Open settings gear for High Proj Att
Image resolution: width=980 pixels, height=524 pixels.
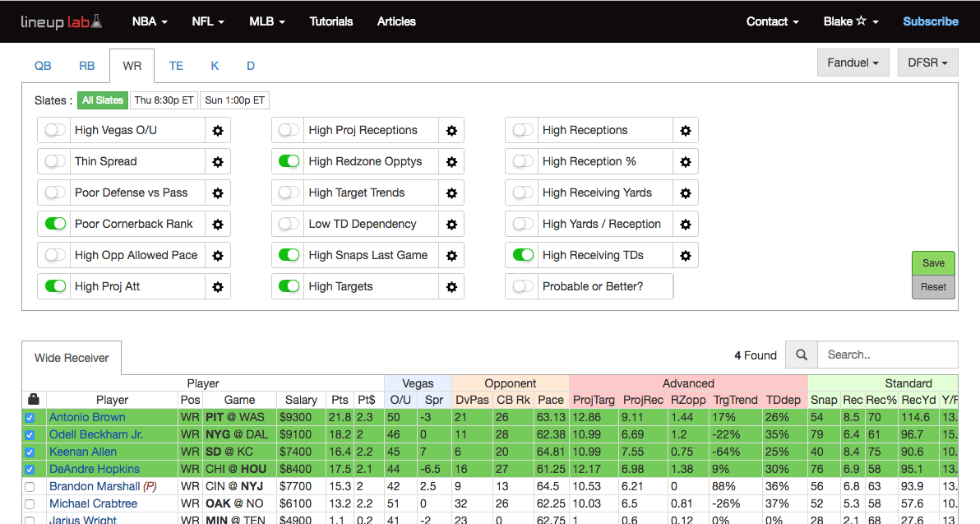(x=218, y=287)
